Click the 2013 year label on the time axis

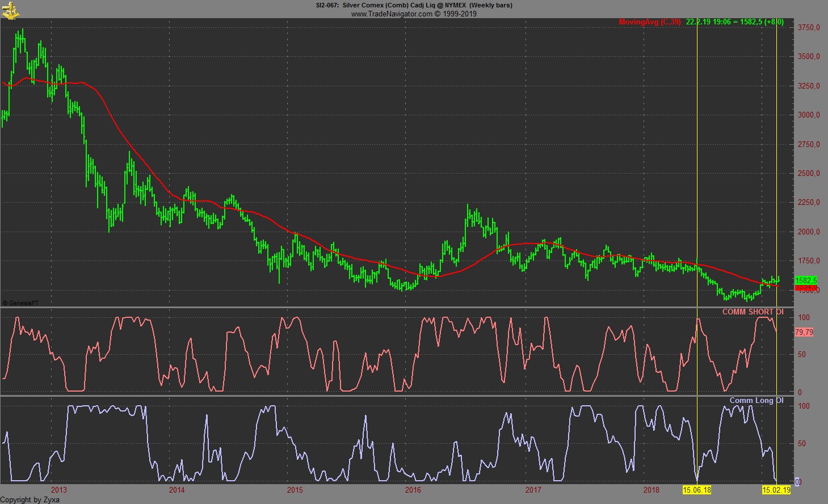tap(59, 490)
